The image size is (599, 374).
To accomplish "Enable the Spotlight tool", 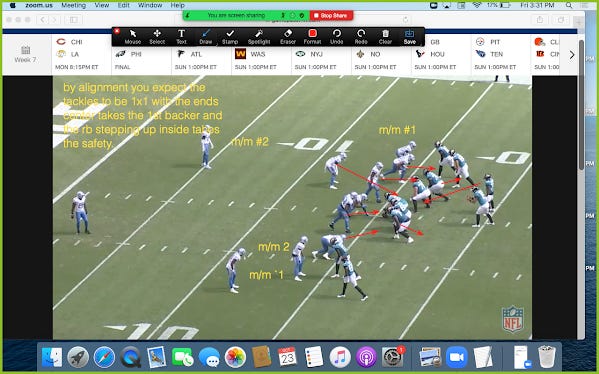I will (259, 37).
